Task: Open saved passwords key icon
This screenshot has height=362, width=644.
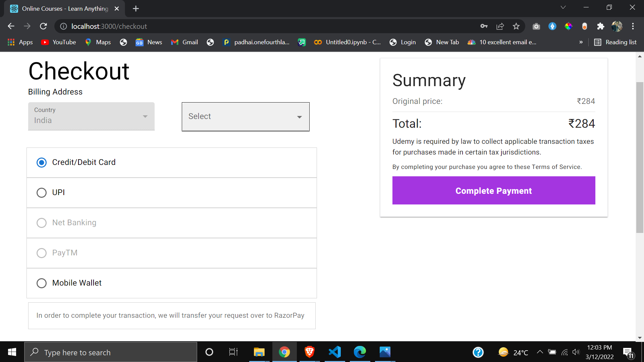Action: point(484,26)
